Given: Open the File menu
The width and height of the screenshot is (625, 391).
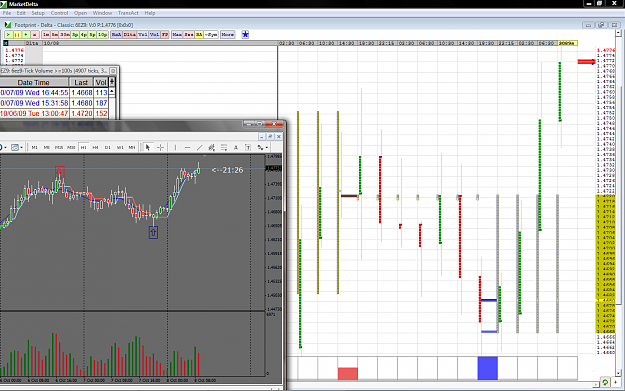Looking at the screenshot, I should pos(7,13).
